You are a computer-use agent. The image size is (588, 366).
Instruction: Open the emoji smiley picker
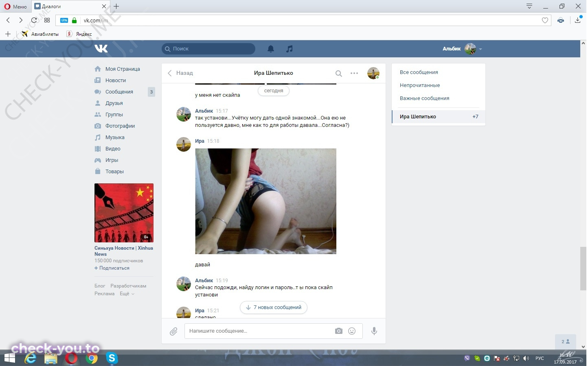[x=352, y=331]
